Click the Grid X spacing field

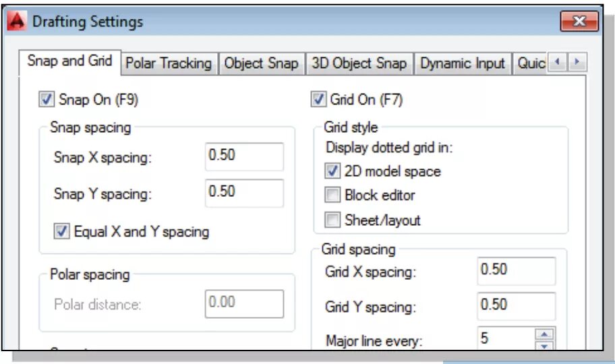tap(516, 270)
